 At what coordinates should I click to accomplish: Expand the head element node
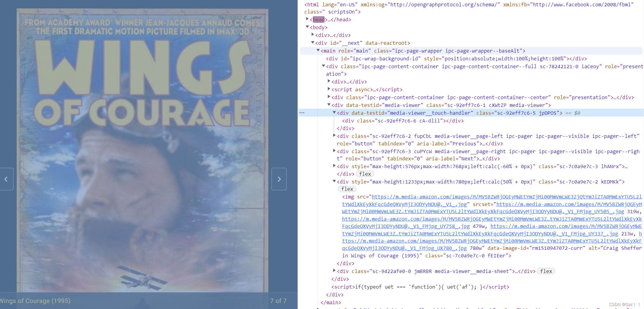[x=307, y=19]
